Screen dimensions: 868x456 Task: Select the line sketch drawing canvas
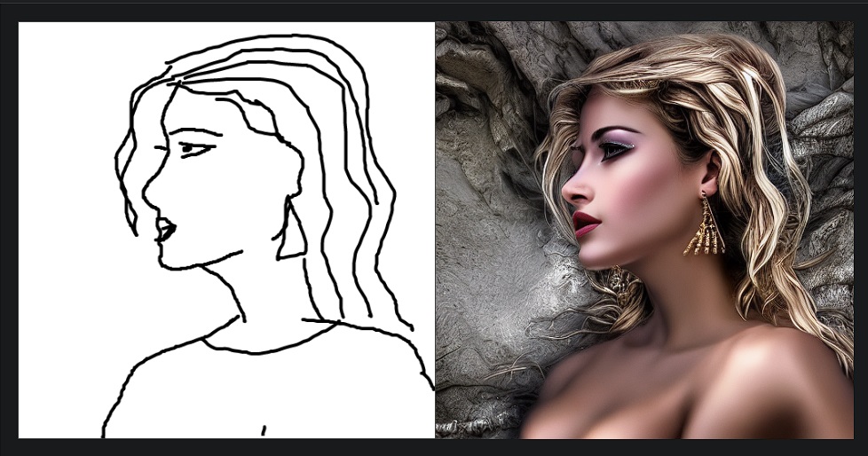pyautogui.click(x=226, y=230)
